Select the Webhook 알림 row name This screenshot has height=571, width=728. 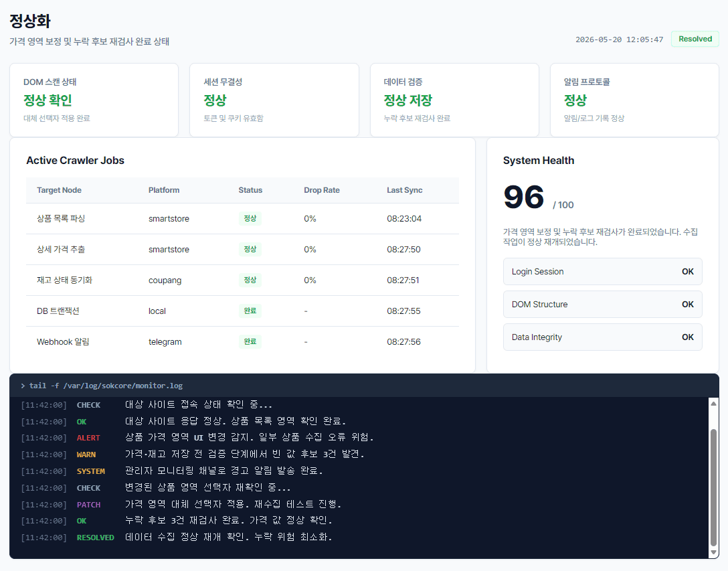click(63, 341)
